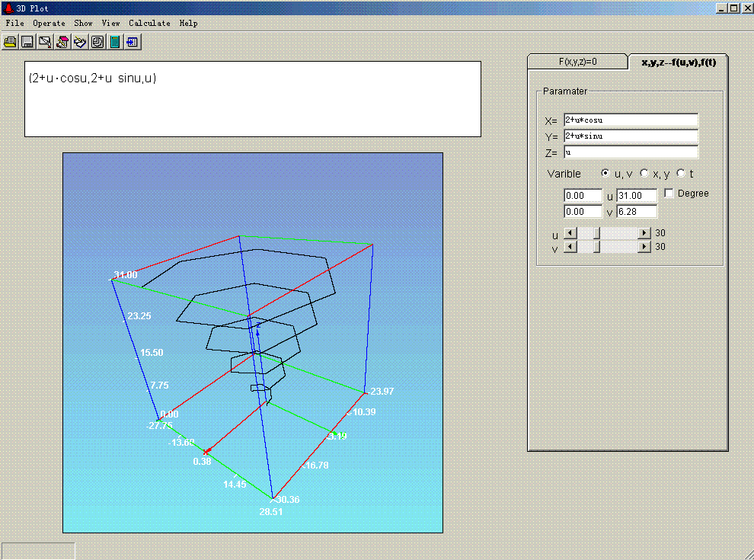Click the pink notepad toolbar icon
This screenshot has width=754, height=560.
click(x=62, y=42)
